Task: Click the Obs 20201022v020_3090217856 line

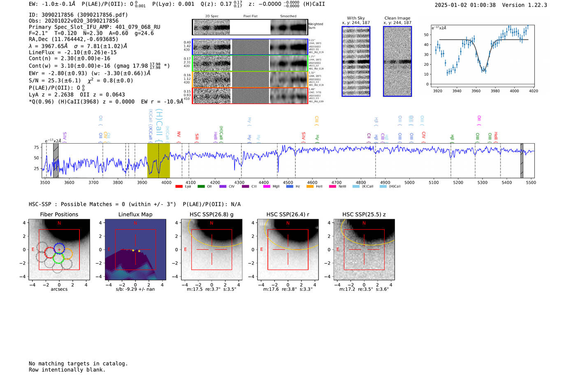Action: pyautogui.click(x=74, y=21)
